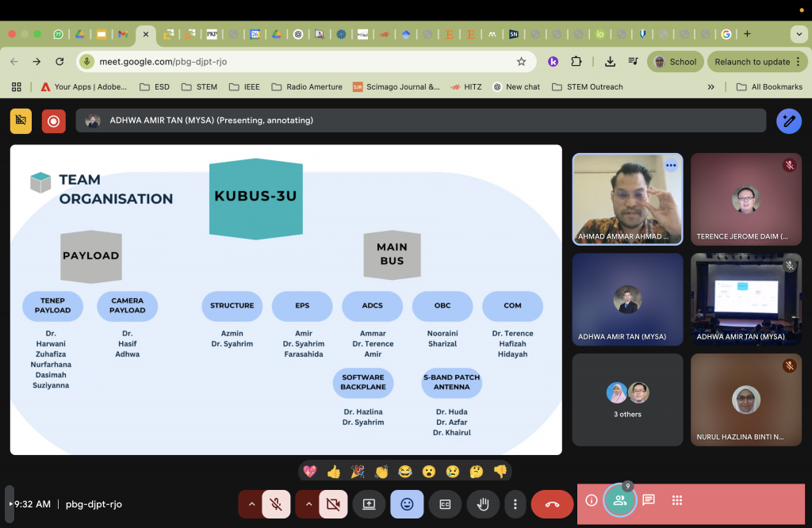Turn on closed captions
The image size is (812, 528).
tap(445, 503)
